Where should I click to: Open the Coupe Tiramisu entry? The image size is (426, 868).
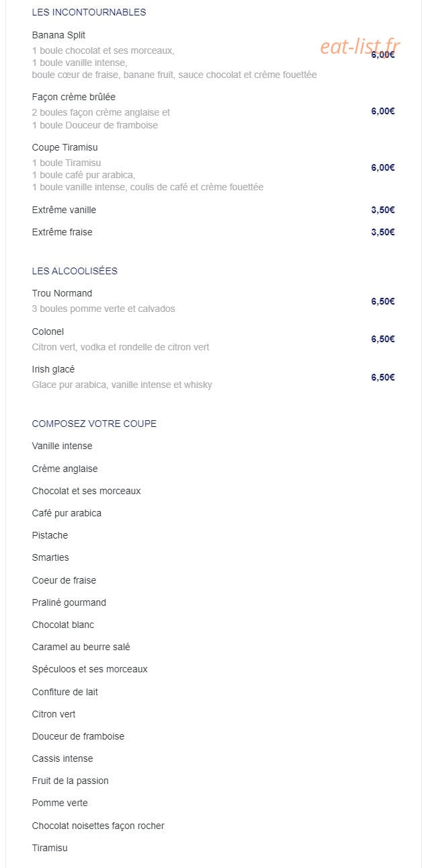point(65,147)
